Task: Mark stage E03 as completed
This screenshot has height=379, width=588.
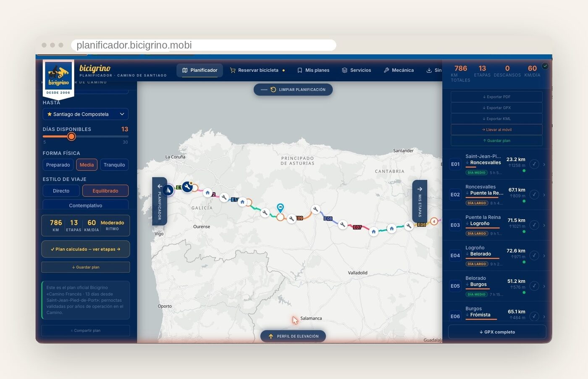Action: 534,225
